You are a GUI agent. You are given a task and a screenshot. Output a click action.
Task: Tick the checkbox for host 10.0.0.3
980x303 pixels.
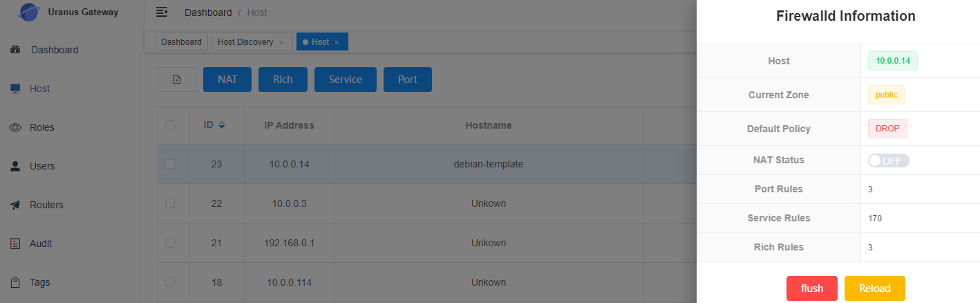[x=170, y=203]
